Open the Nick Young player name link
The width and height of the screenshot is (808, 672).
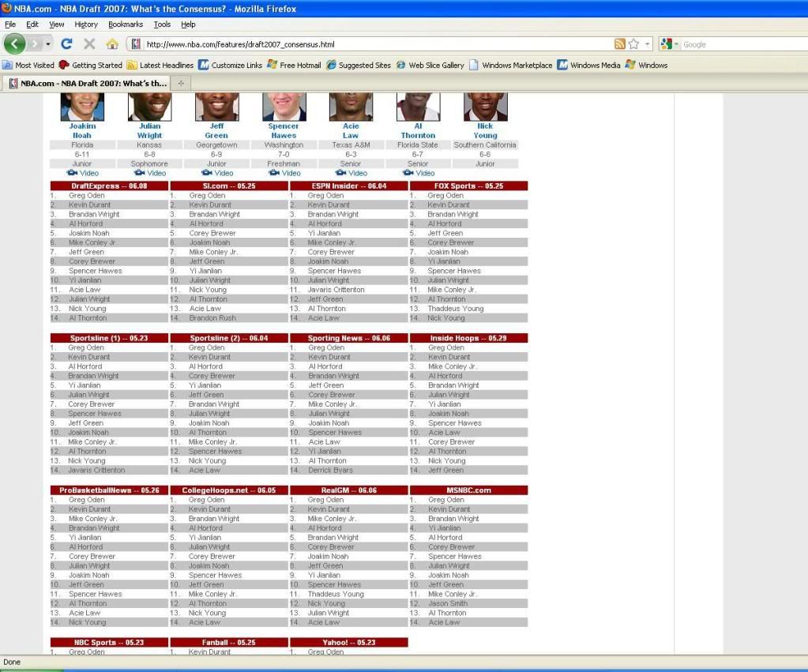pos(485,131)
